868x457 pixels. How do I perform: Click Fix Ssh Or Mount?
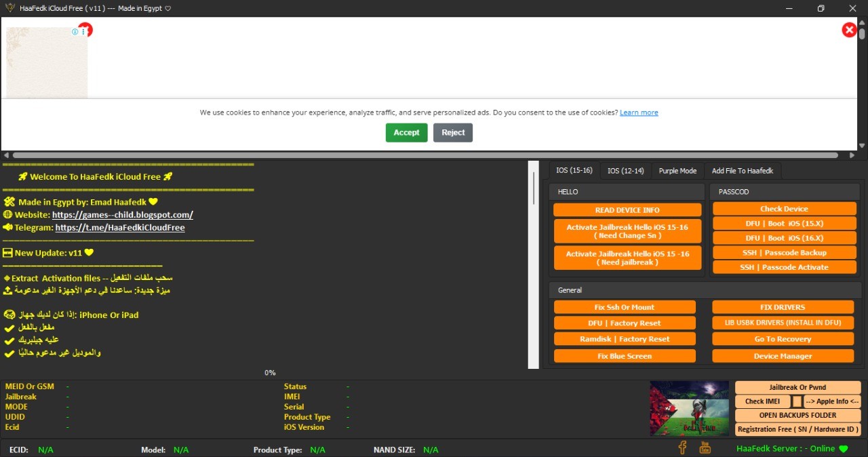[x=625, y=307]
